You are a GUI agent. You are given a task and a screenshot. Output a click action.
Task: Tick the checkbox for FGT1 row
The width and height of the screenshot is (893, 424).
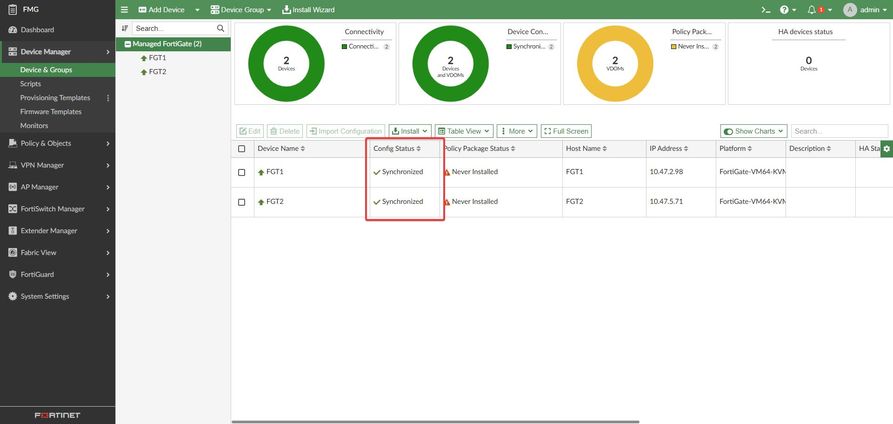(241, 172)
